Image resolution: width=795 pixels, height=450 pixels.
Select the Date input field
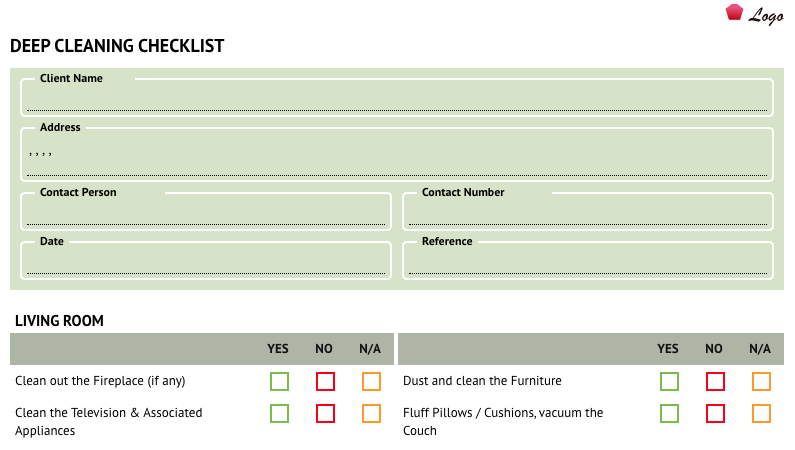tap(206, 262)
